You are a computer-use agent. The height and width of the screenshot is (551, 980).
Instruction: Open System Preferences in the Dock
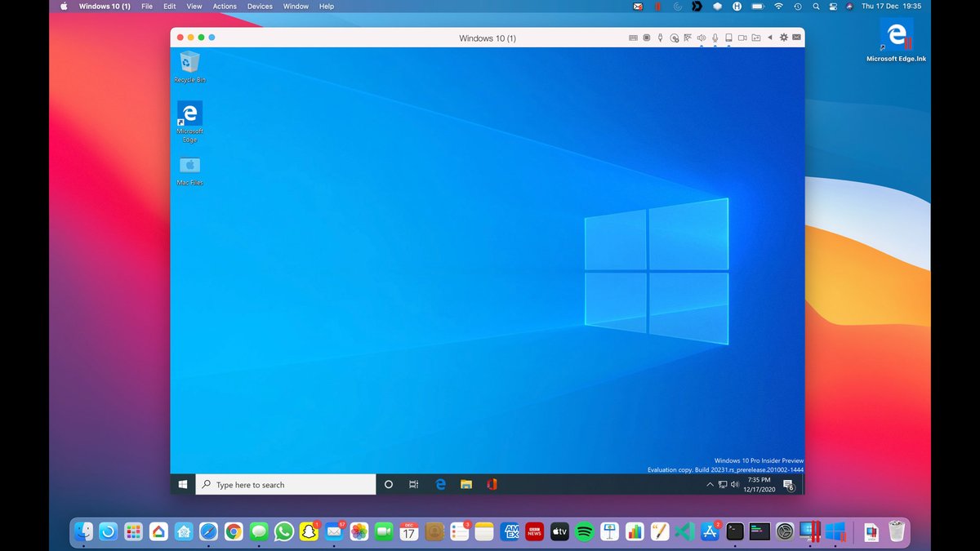coord(785,532)
